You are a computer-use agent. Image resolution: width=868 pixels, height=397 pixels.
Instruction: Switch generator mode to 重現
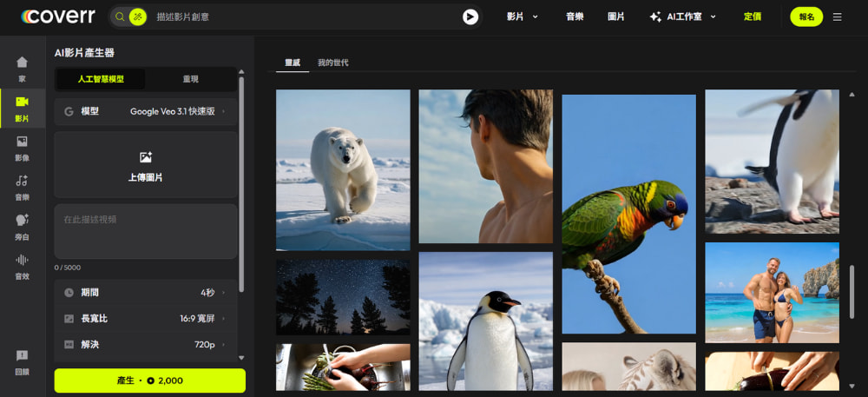[x=190, y=79]
